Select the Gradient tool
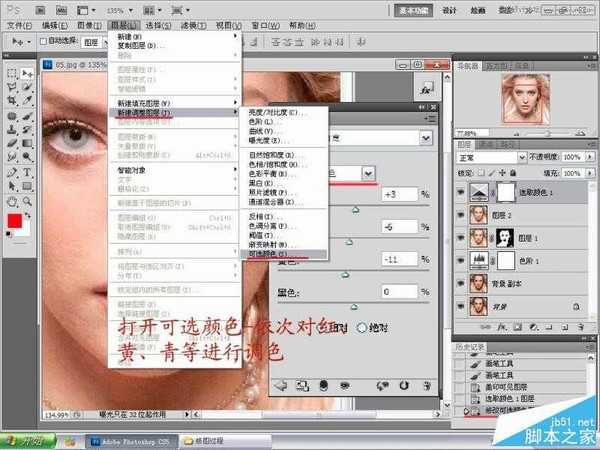This screenshot has width=600, height=450. point(27,143)
